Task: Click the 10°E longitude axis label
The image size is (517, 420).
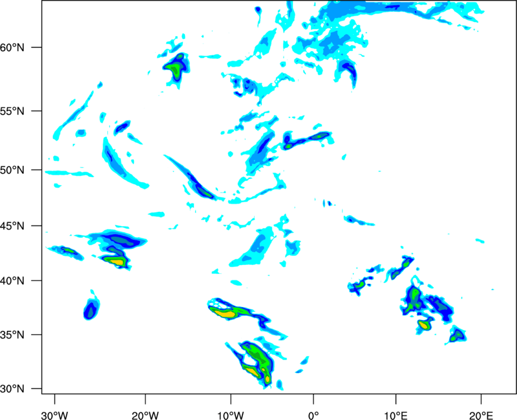Action: 396,415
